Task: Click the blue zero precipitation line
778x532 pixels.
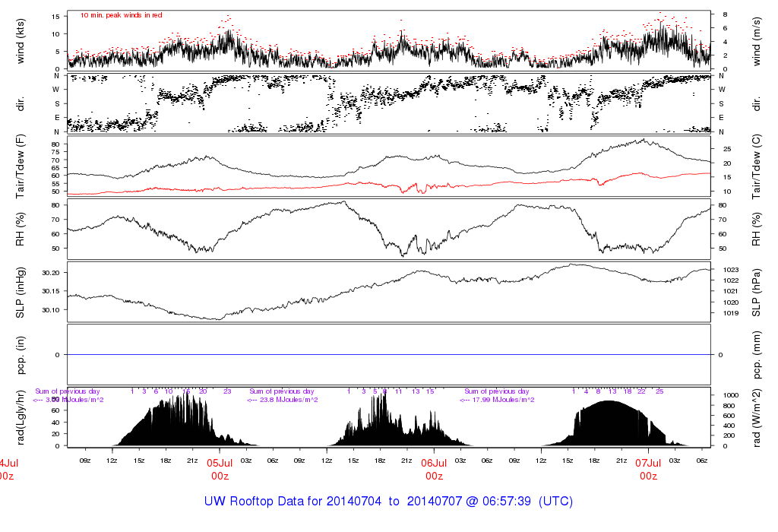Action: (389, 354)
